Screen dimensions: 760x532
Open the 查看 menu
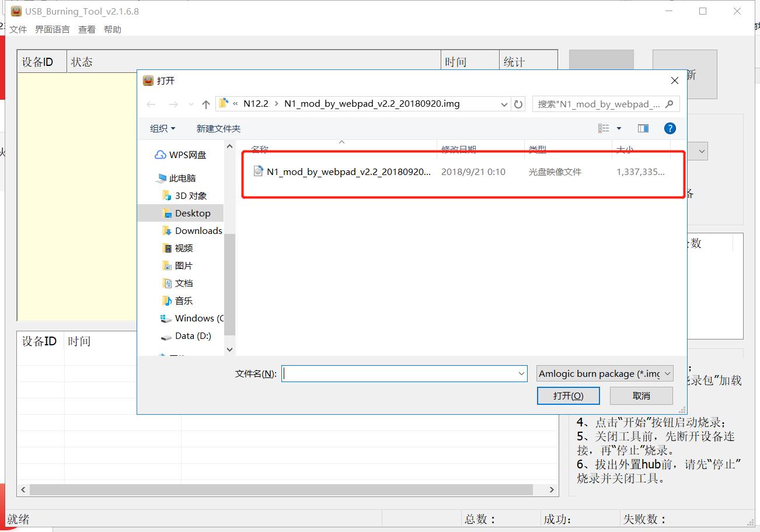coord(87,29)
